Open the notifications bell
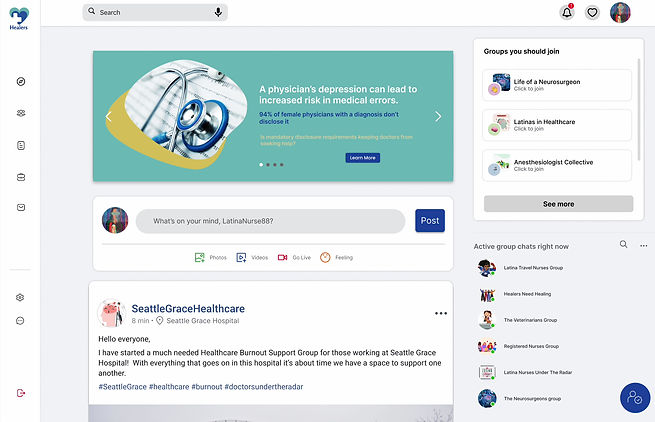The height and width of the screenshot is (422, 655). coord(567,13)
